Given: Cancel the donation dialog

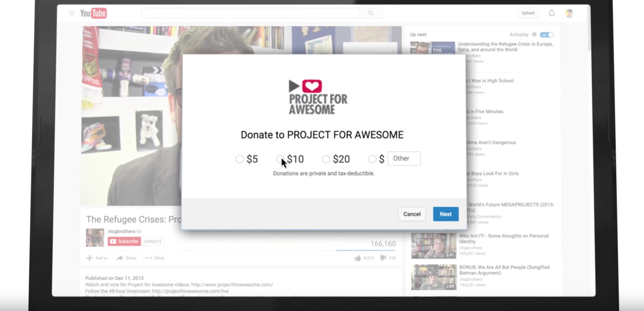Looking at the screenshot, I should tap(412, 214).
